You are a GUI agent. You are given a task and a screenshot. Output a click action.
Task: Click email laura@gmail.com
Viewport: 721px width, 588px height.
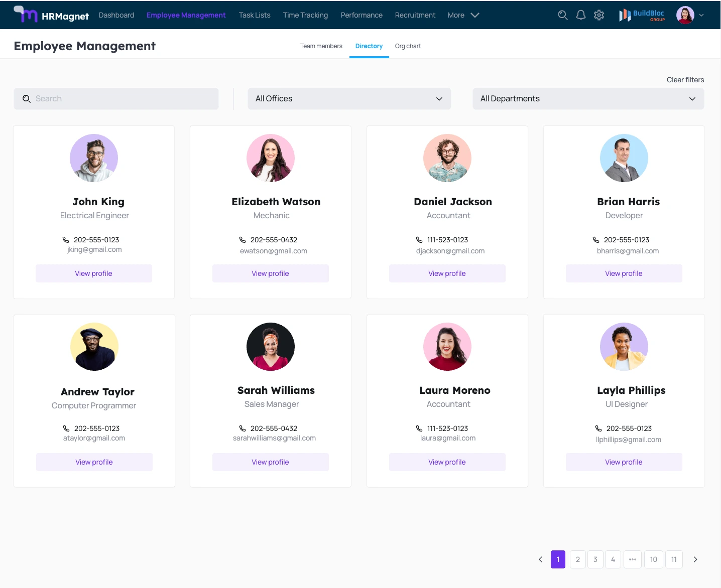448,438
